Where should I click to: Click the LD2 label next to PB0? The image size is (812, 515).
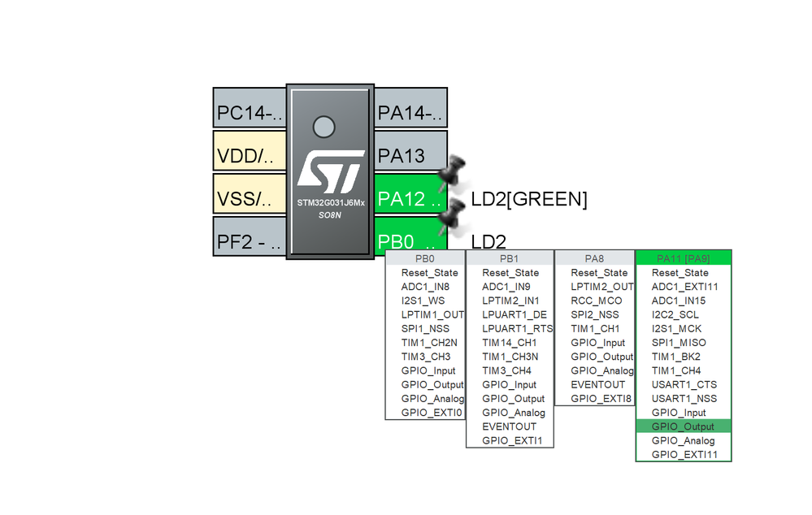coord(489,242)
